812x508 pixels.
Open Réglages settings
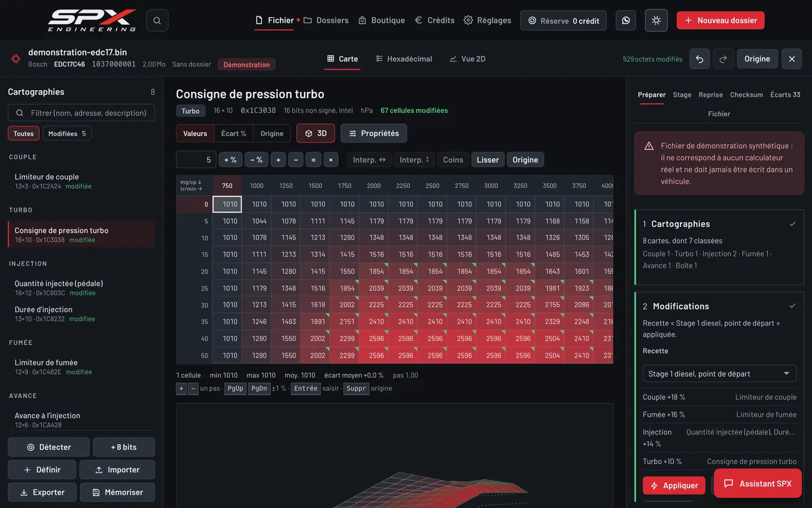[x=487, y=20]
